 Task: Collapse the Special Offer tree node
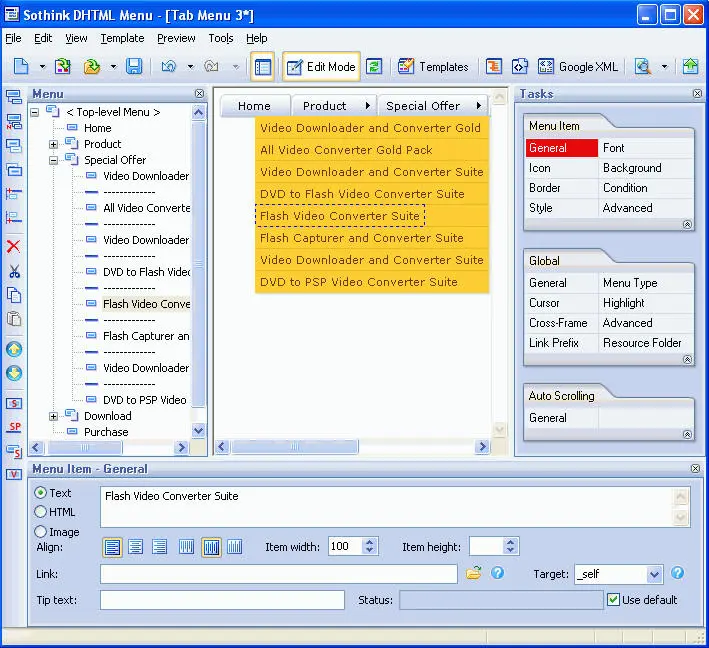coord(53,160)
